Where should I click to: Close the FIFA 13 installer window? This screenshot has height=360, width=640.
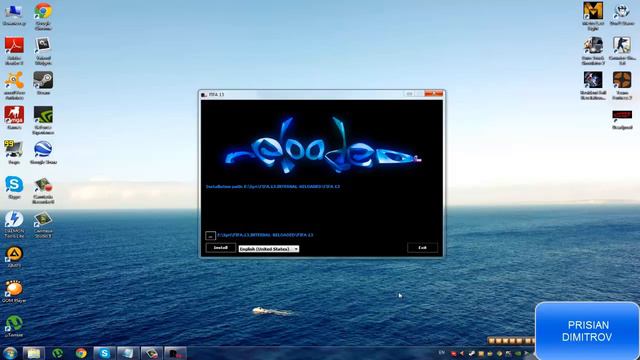(x=433, y=94)
